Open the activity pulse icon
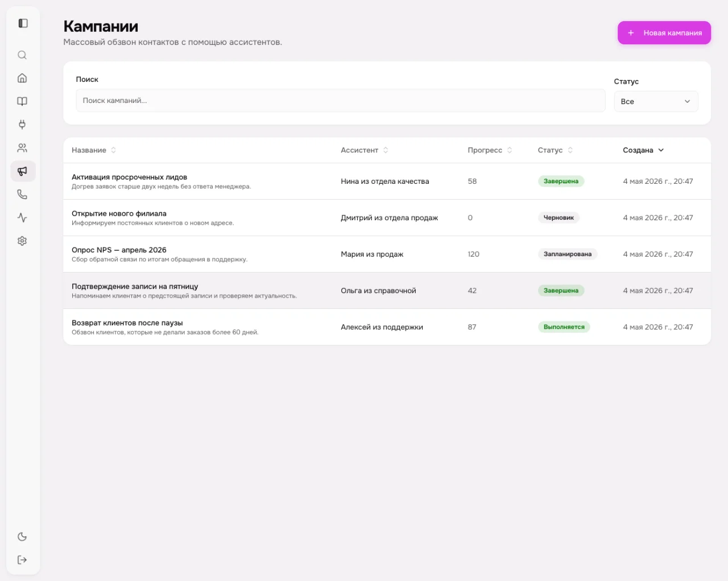 (x=22, y=217)
